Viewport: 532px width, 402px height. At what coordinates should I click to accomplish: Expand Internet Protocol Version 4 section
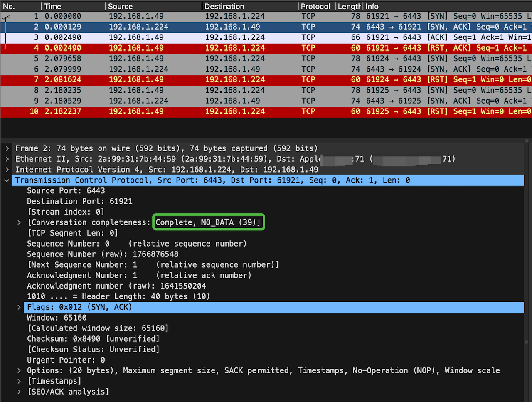point(7,170)
